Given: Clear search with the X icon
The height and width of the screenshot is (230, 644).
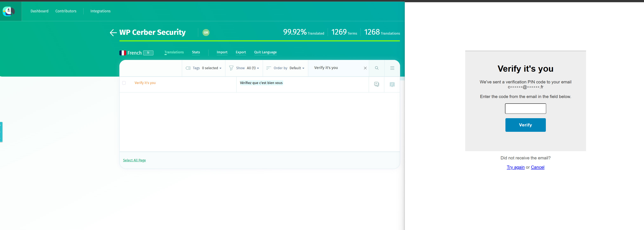Looking at the screenshot, I should [x=365, y=68].
